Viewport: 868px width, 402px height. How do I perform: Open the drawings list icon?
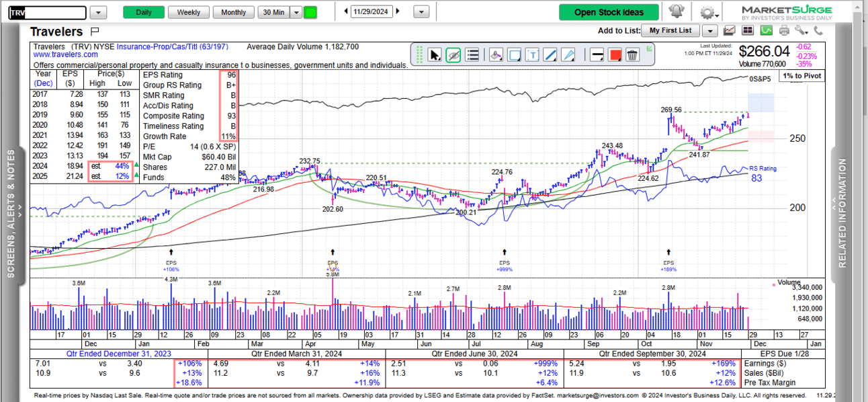tap(472, 55)
